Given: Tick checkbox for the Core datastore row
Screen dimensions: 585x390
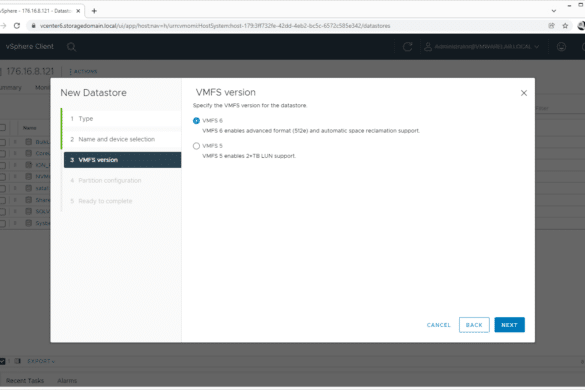Looking at the screenshot, I should click(3, 153).
